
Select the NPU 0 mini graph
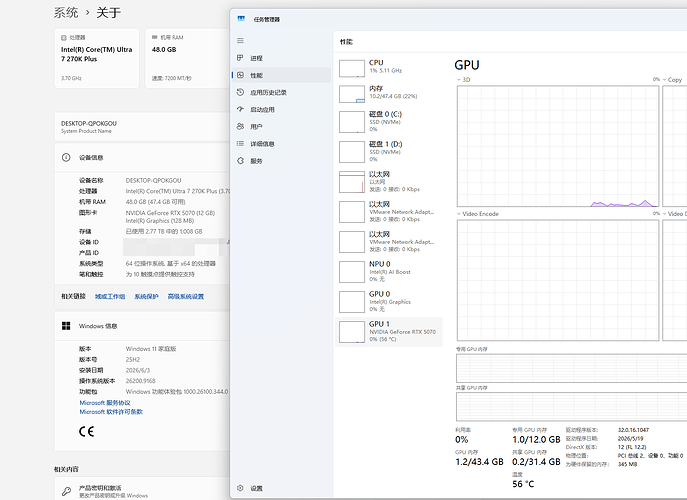[x=352, y=272]
